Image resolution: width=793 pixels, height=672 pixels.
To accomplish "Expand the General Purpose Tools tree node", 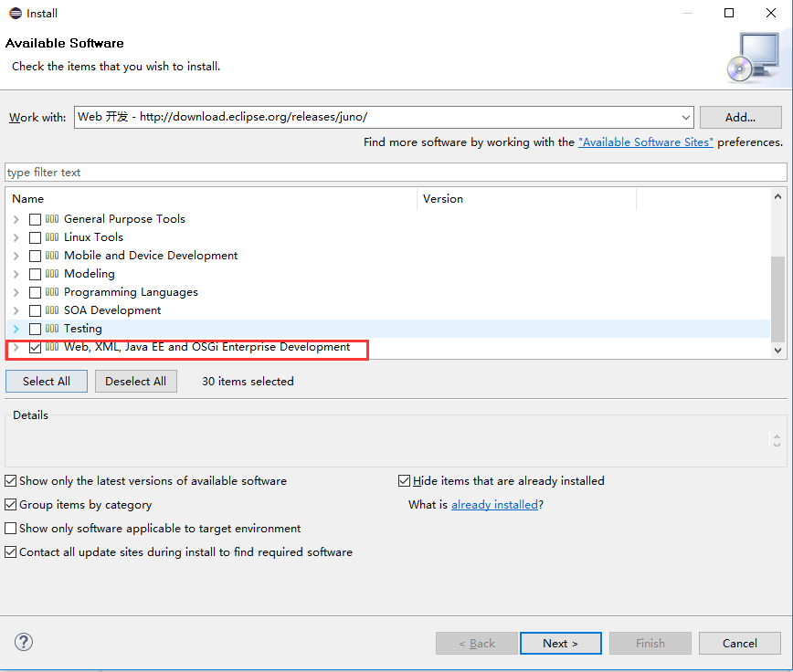I will click(16, 219).
